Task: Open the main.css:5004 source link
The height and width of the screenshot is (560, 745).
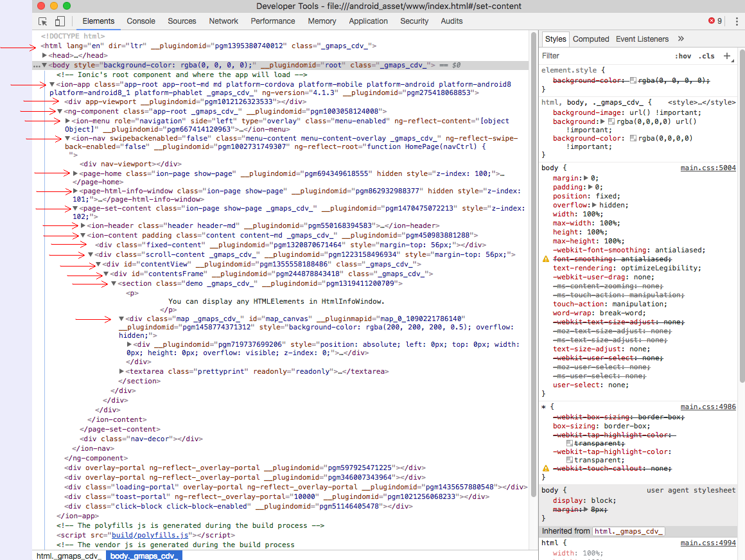Action: 708,168
